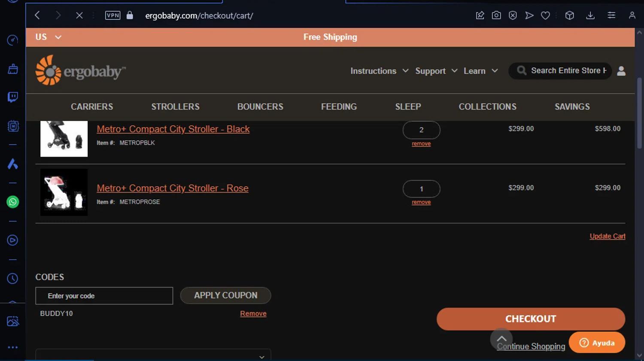The width and height of the screenshot is (644, 361).
Task: Open the player icon in sidebar
Action: coord(13,240)
